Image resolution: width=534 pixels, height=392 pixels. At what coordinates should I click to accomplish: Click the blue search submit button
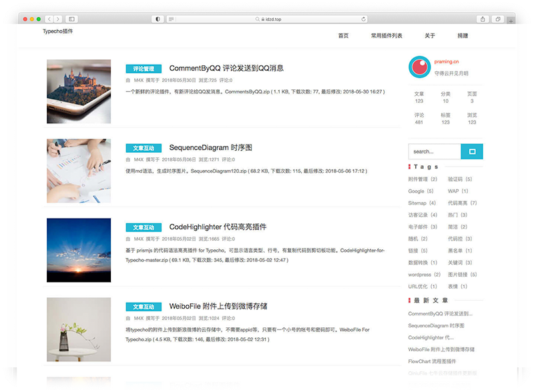tap(472, 151)
